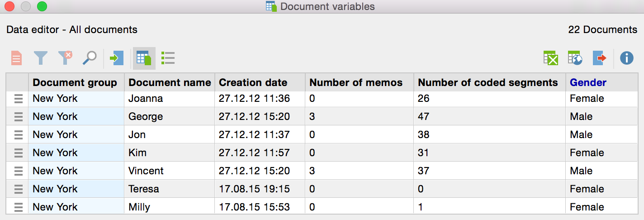Click the row handle icon for Jon

click(18, 135)
